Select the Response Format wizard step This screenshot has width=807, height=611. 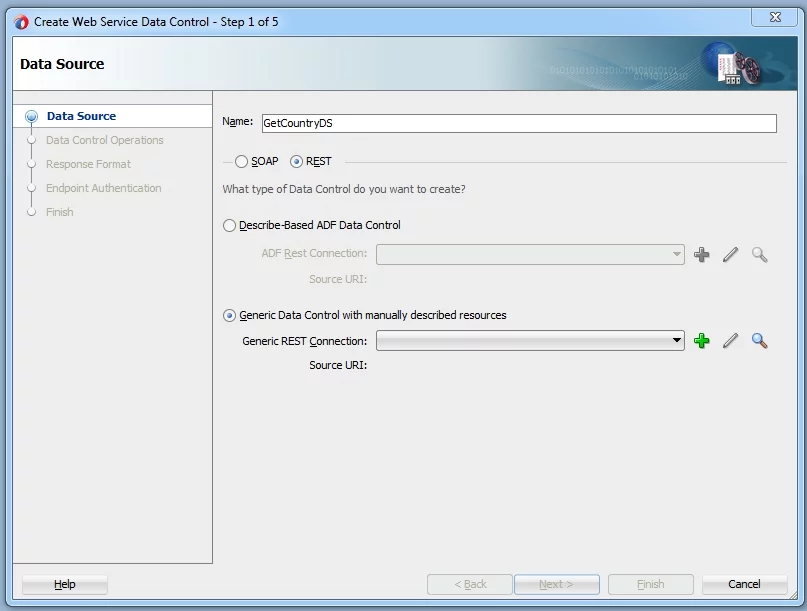click(x=88, y=164)
